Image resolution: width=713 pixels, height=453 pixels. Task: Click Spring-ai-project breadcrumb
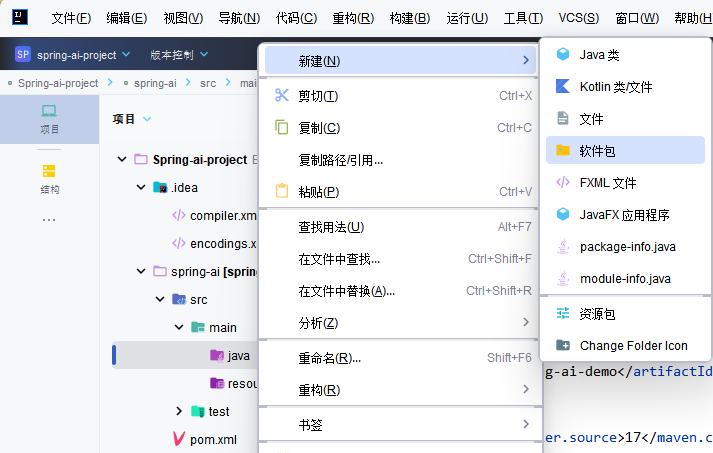tap(58, 83)
